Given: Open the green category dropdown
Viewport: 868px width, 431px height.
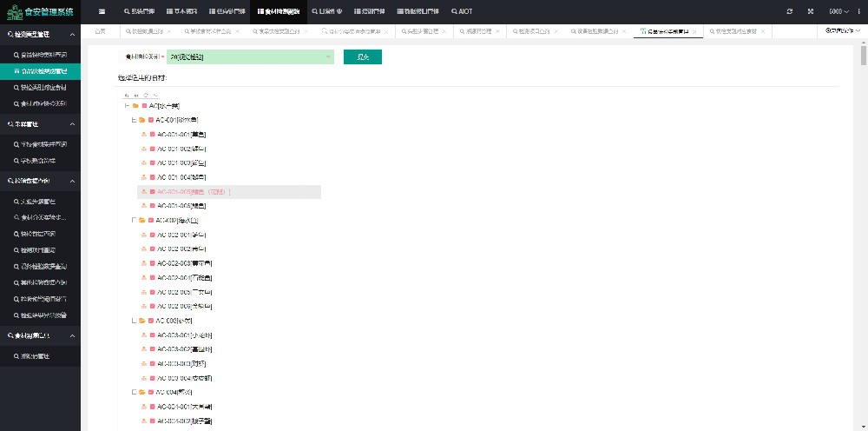Looking at the screenshot, I should click(x=250, y=56).
